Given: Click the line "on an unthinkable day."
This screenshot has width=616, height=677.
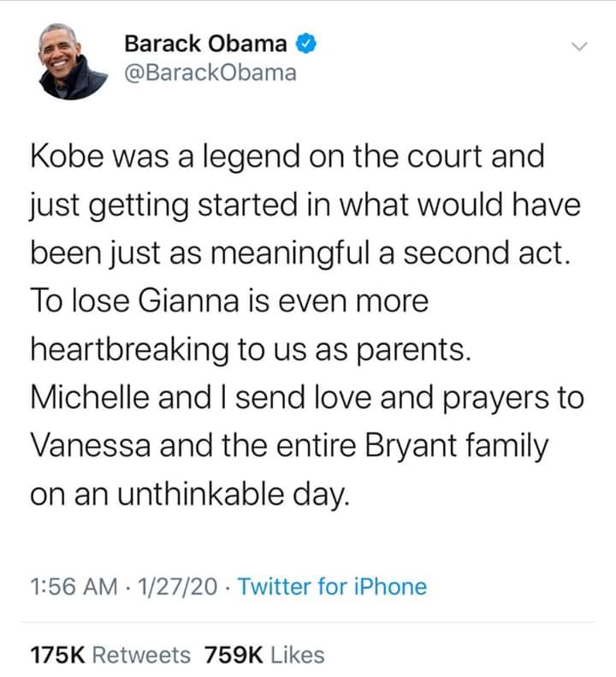Looking at the screenshot, I should [190, 495].
